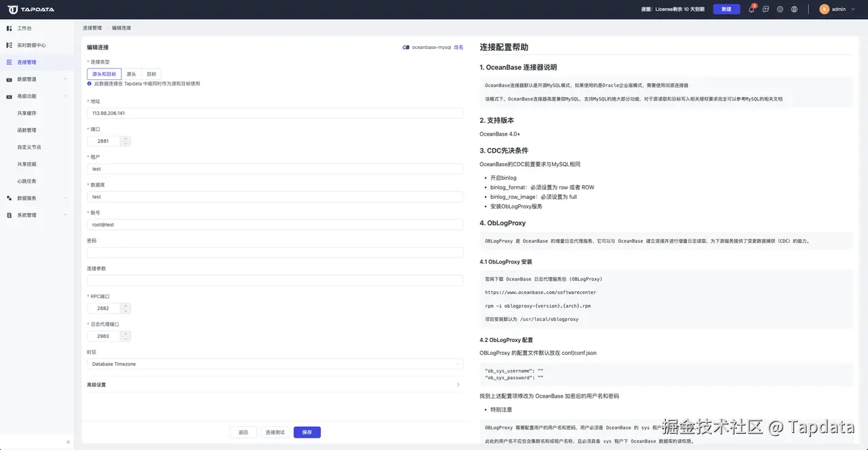Decrease the 日志代理端口 2983 value
Screen dimensions: 868x450
125,339
